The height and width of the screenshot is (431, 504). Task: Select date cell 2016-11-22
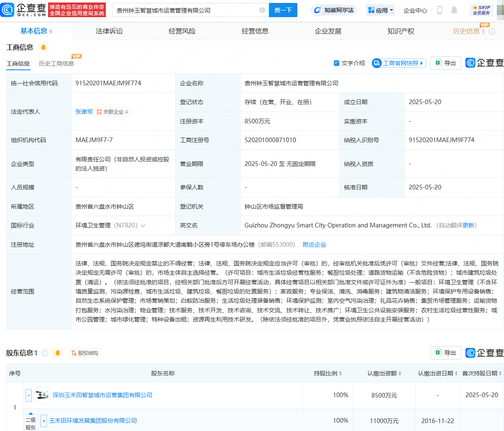[437, 421]
